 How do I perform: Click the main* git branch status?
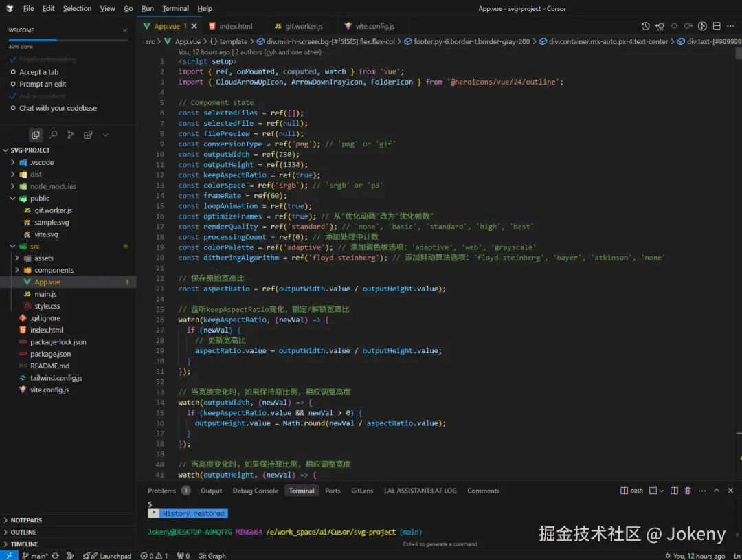click(34, 556)
